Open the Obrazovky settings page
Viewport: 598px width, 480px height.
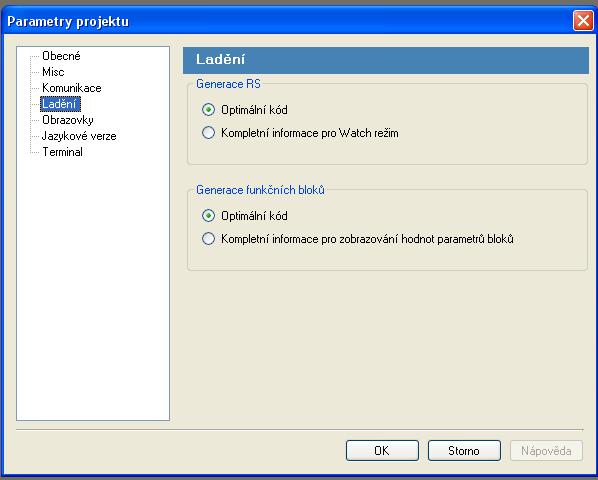pyautogui.click(x=68, y=120)
